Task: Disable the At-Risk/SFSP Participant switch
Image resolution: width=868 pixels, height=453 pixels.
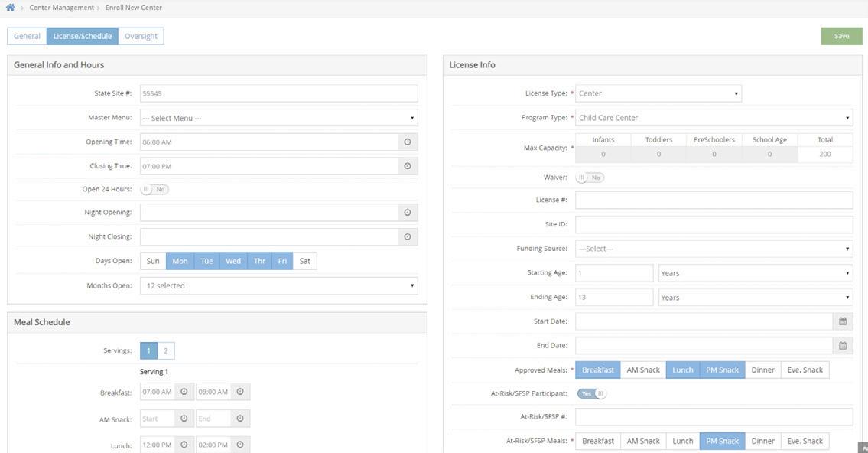Action: tap(592, 393)
